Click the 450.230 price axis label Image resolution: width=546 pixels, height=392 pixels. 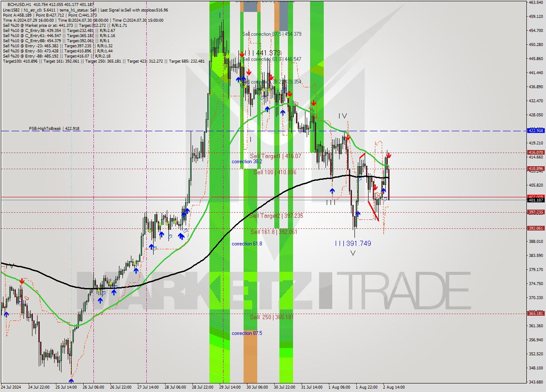point(535,44)
